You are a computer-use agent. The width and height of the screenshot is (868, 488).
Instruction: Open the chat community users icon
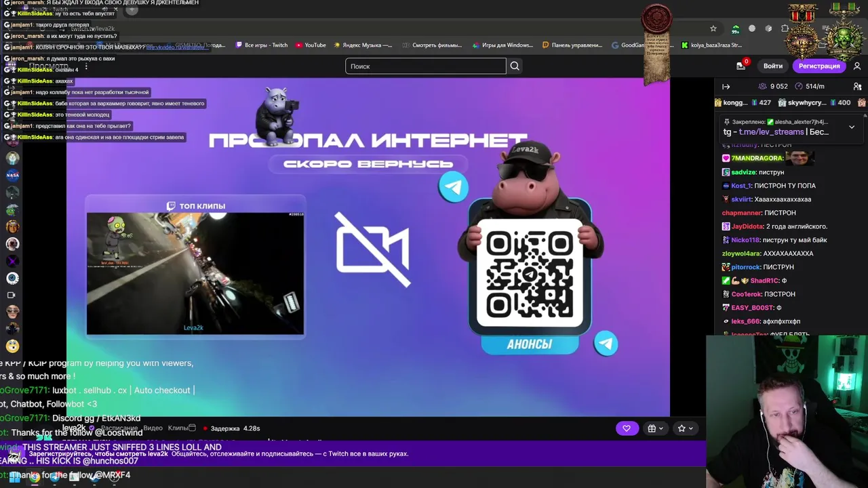[857, 86]
